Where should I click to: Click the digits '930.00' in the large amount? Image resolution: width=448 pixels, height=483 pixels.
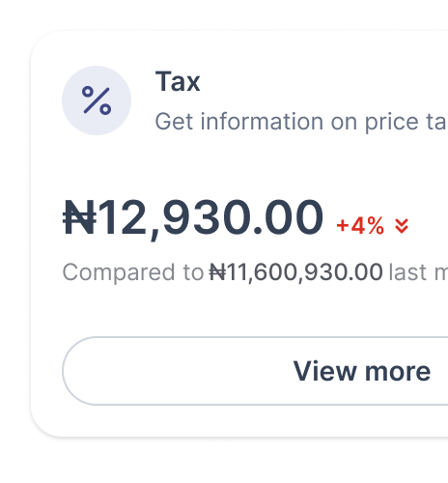click(x=242, y=217)
